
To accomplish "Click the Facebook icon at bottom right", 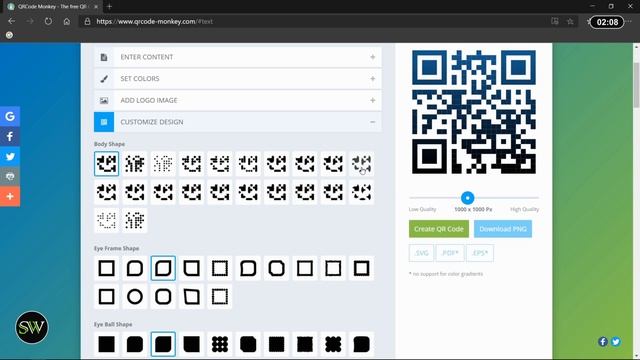I will 603,342.
